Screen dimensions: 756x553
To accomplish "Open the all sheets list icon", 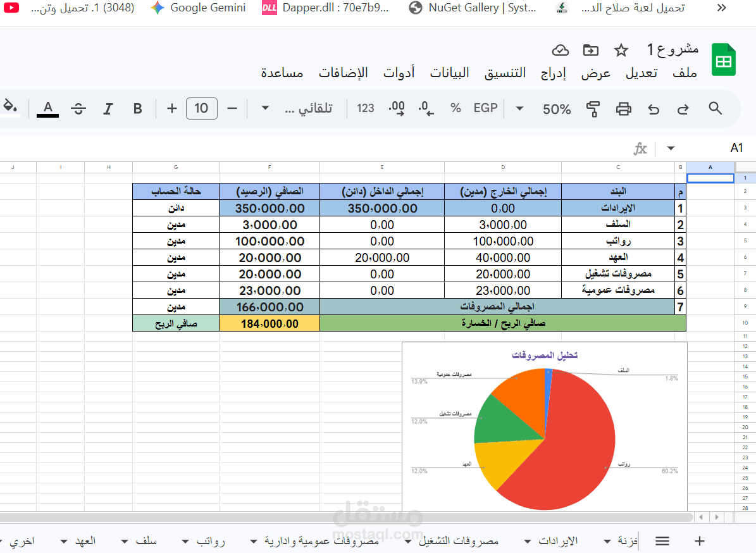I will 662,541.
